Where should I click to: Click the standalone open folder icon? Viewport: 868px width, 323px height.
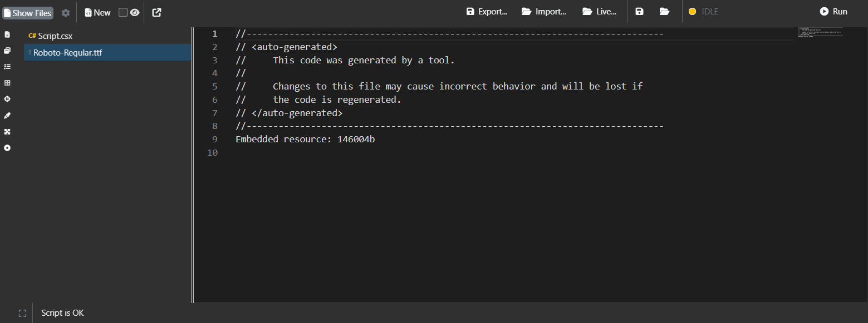(664, 12)
